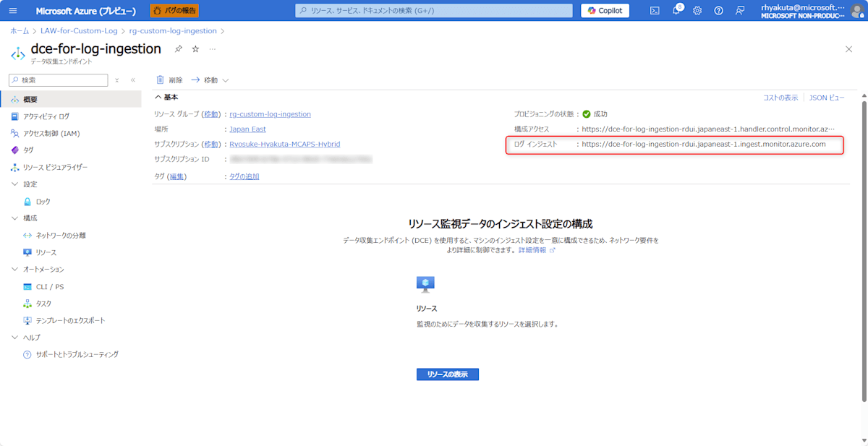The height and width of the screenshot is (446, 868).
Task: Go to LAW-for-Custom-Log breadcrumb
Action: 80,31
